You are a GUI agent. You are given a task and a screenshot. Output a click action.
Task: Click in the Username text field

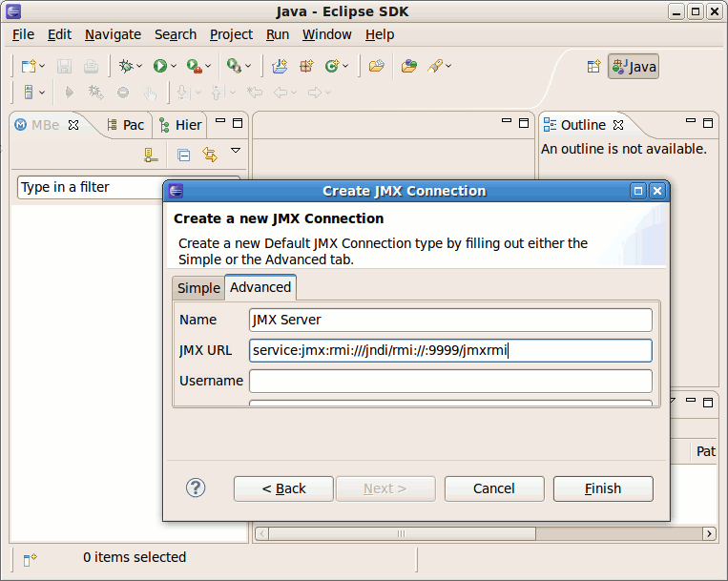(450, 381)
